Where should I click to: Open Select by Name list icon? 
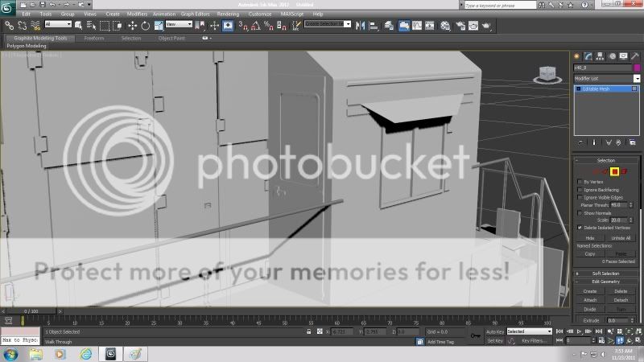click(91, 26)
